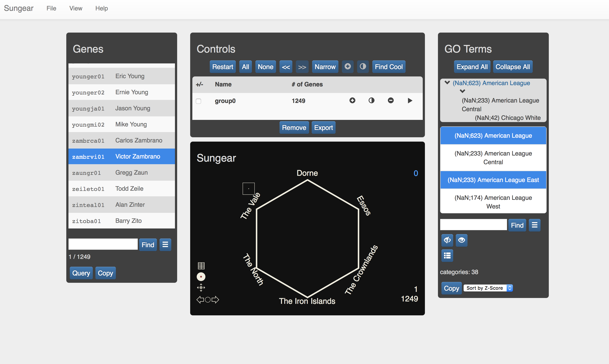Viewport: 609px width, 364px height.
Task: Collapse the American League tree node
Action: pos(447,83)
